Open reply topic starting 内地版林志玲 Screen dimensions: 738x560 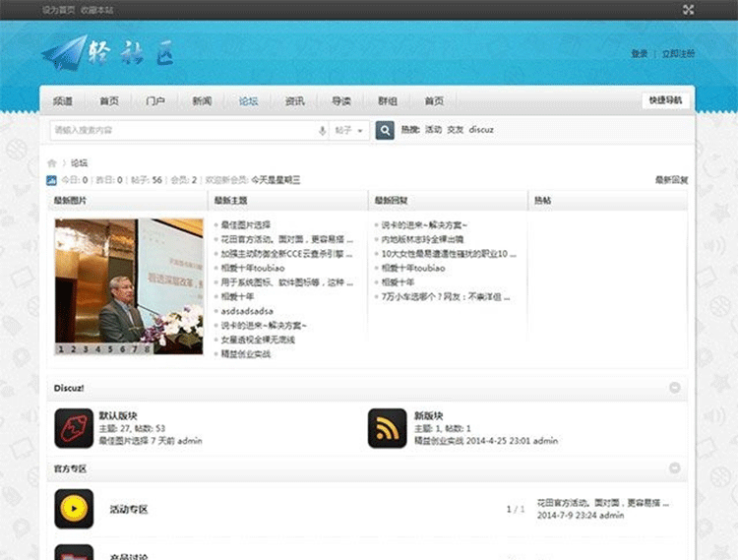(x=422, y=239)
